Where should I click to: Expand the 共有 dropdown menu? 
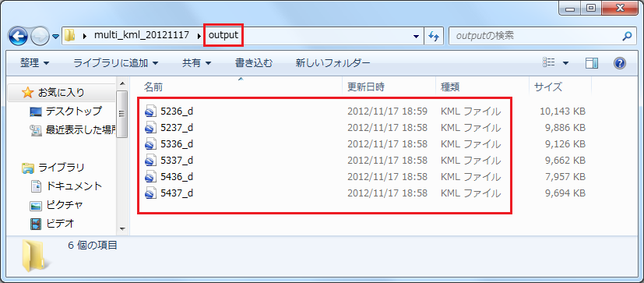tap(197, 63)
